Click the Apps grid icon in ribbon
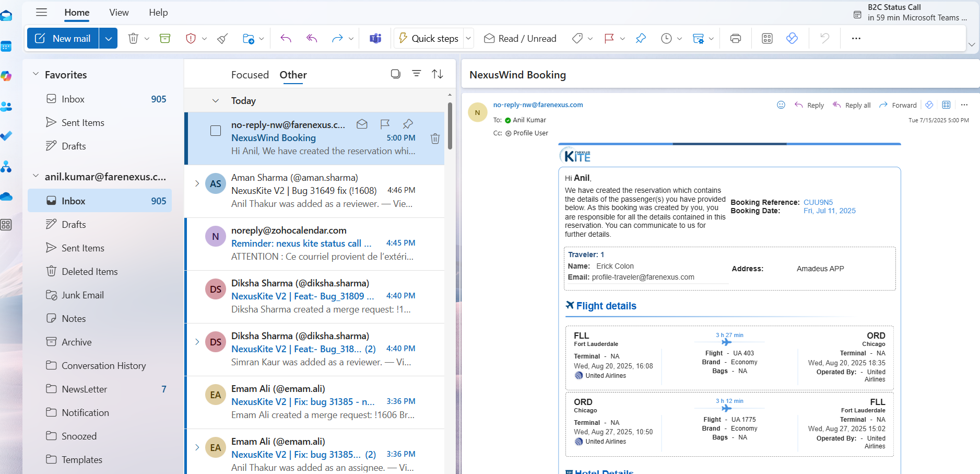 pos(767,38)
